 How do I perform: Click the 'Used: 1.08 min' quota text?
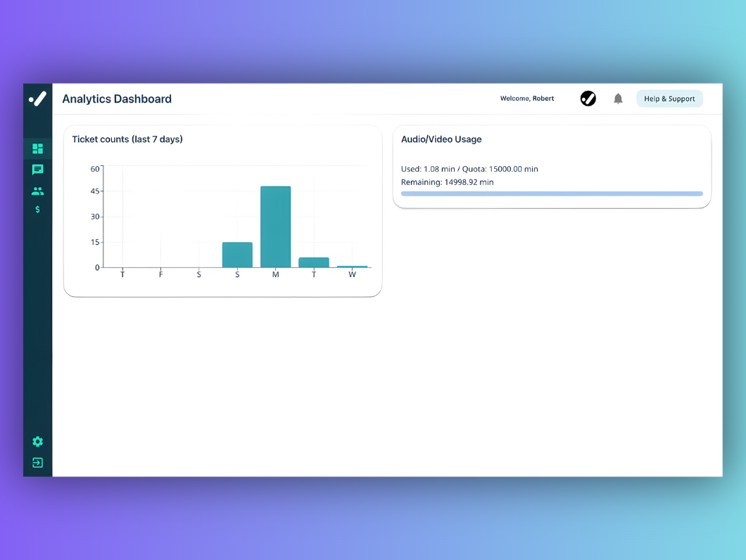click(469, 169)
